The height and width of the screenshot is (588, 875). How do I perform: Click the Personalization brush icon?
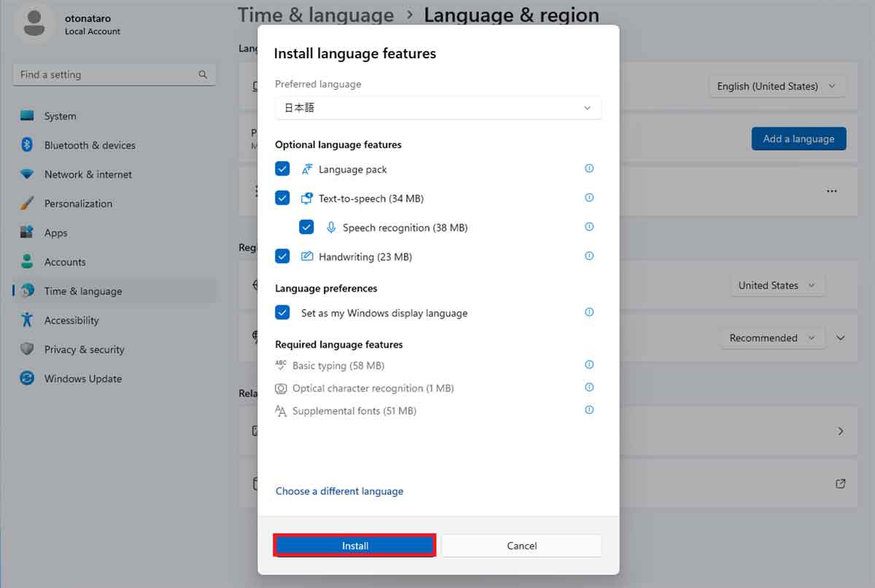coord(28,203)
